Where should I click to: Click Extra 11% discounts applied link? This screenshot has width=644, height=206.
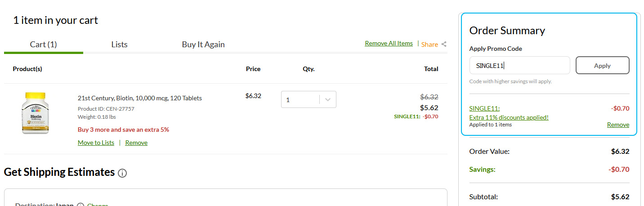coord(509,117)
